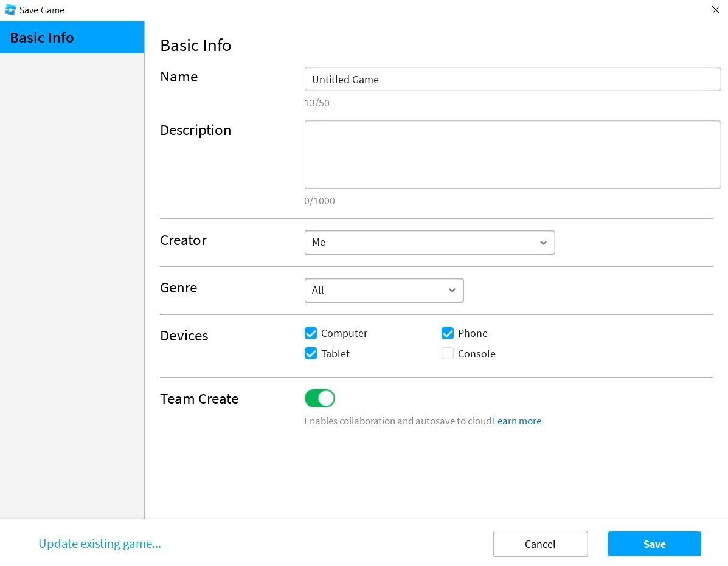Click the blue Save button
This screenshot has height=566, width=728.
[x=654, y=544]
